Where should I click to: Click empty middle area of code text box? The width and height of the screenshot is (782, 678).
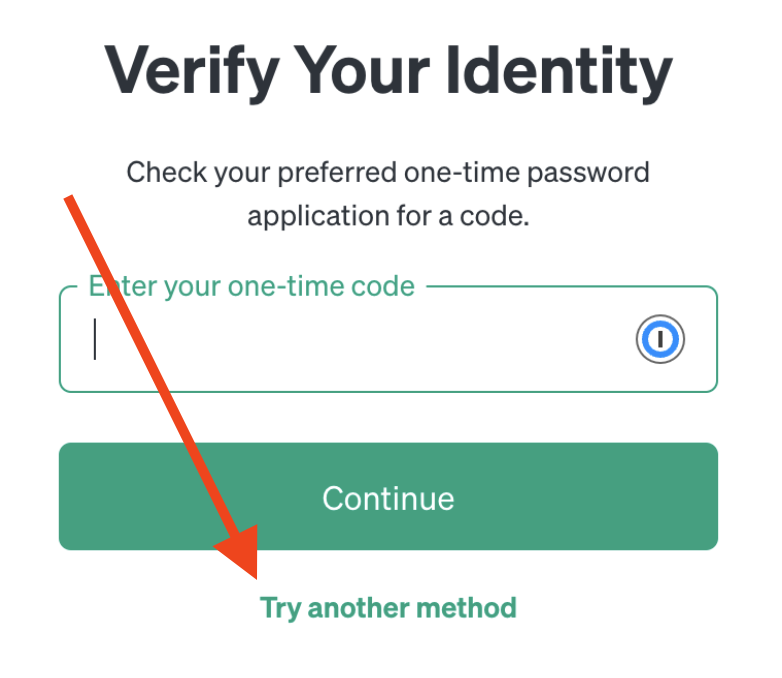(364, 339)
